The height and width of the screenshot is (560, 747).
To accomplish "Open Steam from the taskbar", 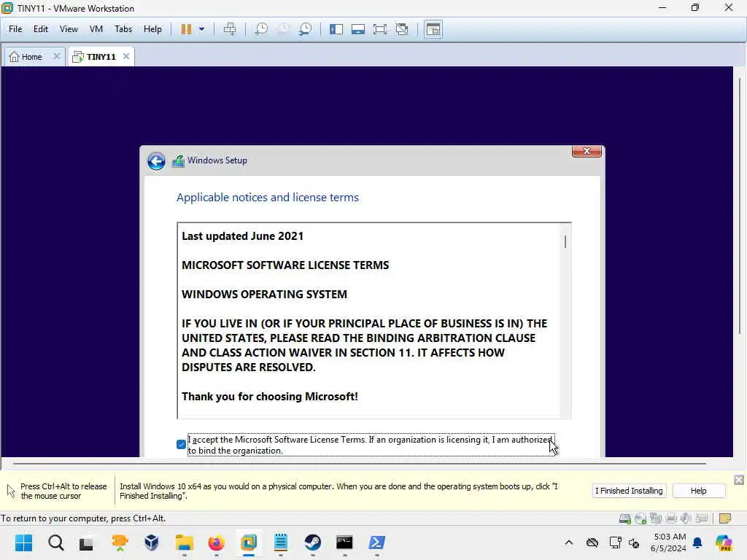I will point(313,542).
